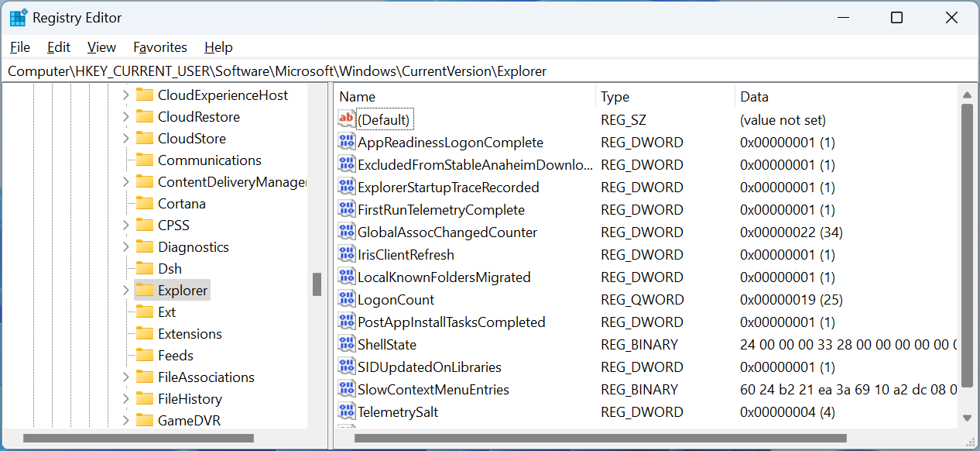Click the Registry Editor app icon in titlebar
The image size is (980, 451).
(17, 16)
